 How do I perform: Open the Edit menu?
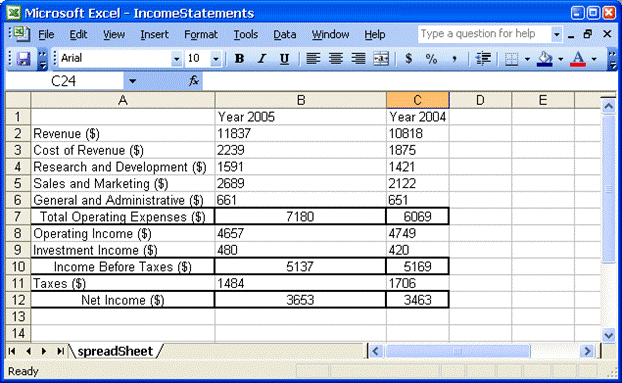[x=78, y=34]
